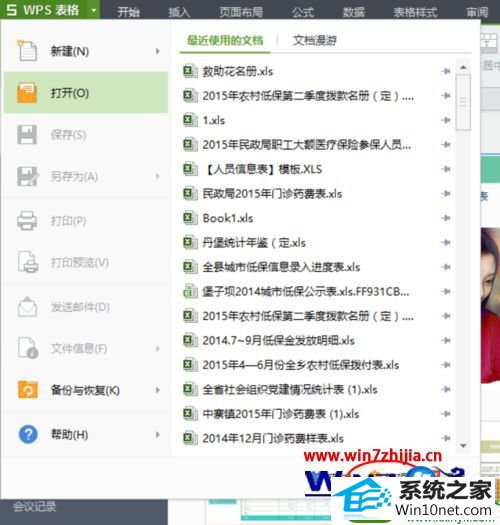
Task: Expand the 文件信息(F) submenu arrow
Action: click(157, 349)
